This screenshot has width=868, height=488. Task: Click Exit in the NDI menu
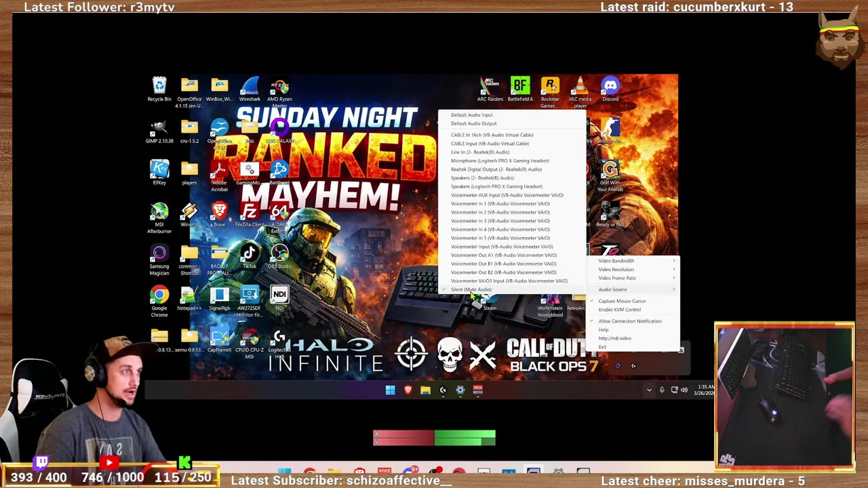coord(633,347)
